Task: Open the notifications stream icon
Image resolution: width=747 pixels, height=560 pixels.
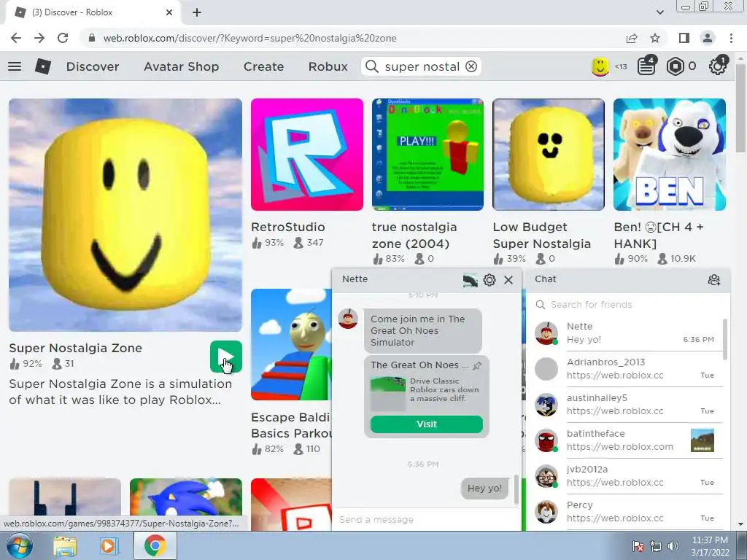Action: point(646,66)
